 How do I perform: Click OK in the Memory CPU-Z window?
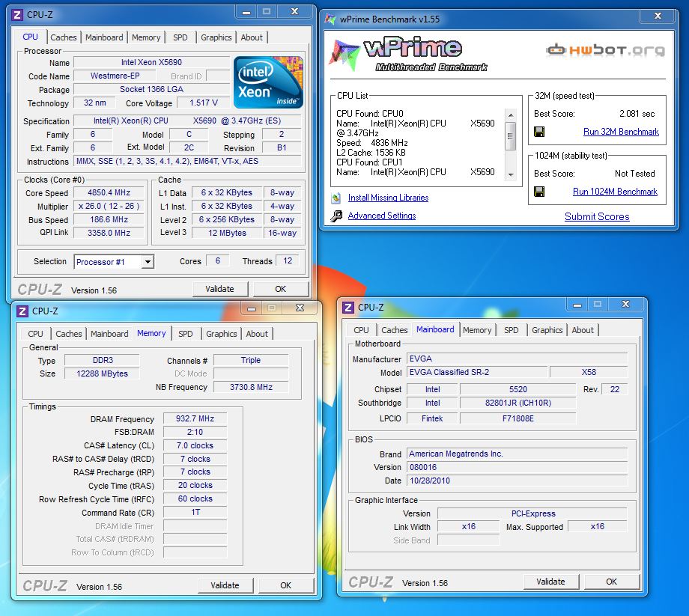[285, 586]
